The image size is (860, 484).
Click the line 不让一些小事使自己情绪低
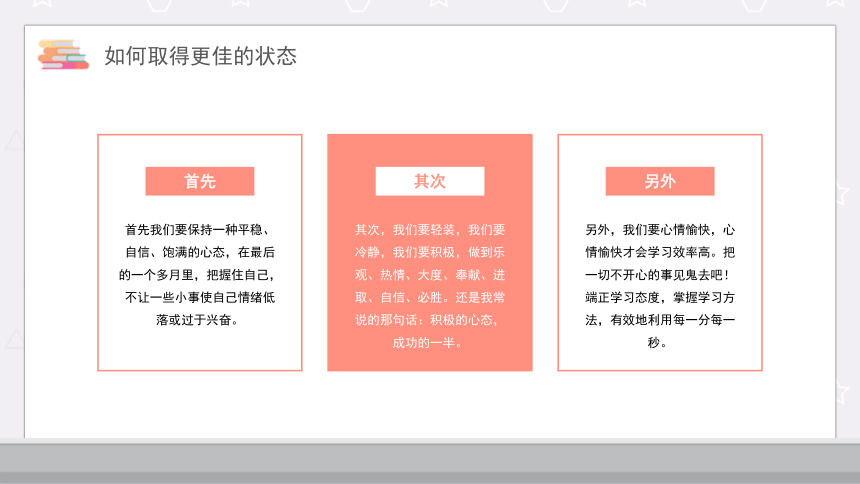coord(200,297)
